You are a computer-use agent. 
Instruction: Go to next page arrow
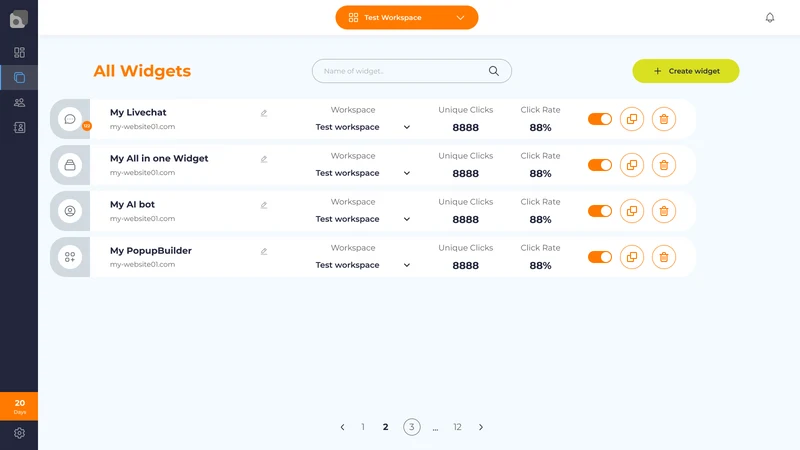[481, 427]
